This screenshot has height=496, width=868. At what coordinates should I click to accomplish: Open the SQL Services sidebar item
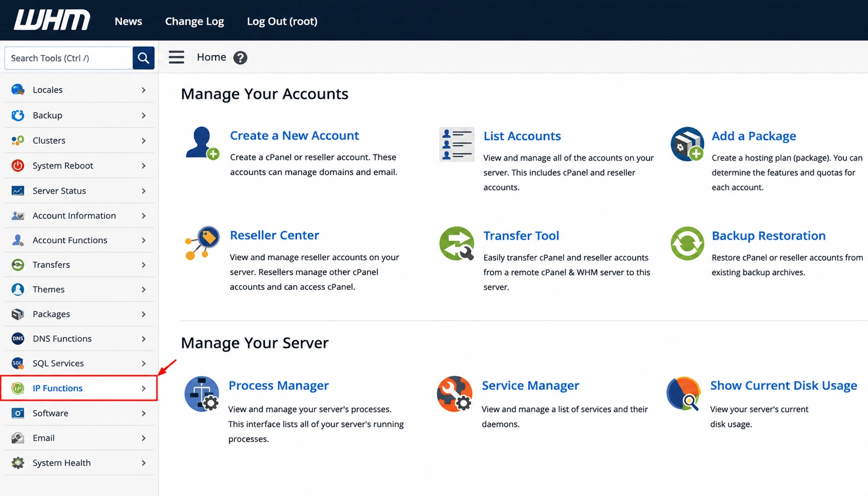pos(79,363)
